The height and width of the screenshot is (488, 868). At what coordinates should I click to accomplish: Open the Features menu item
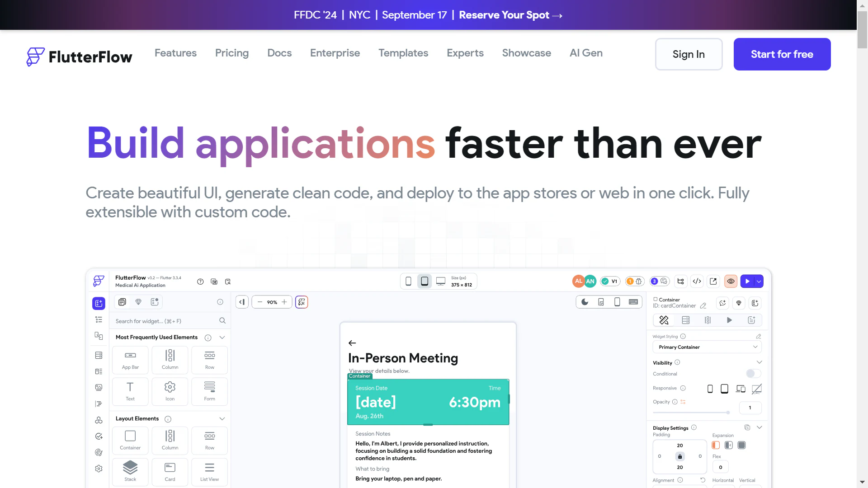(x=175, y=53)
